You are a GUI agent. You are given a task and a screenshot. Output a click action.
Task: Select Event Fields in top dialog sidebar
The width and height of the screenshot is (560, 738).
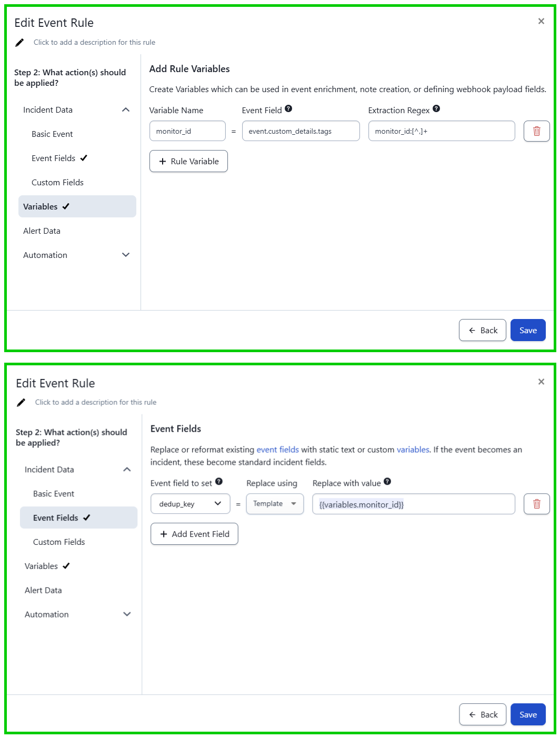click(x=77, y=158)
